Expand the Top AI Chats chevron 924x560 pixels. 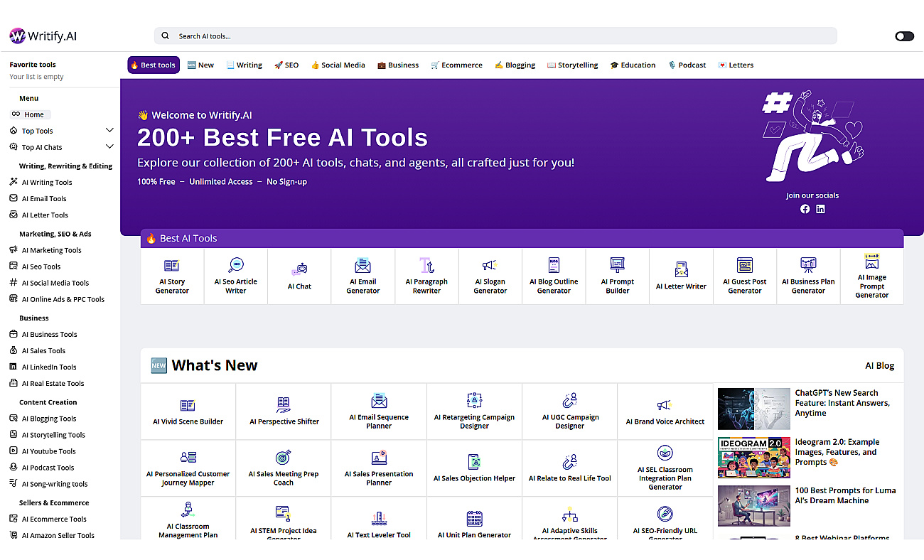coord(109,146)
